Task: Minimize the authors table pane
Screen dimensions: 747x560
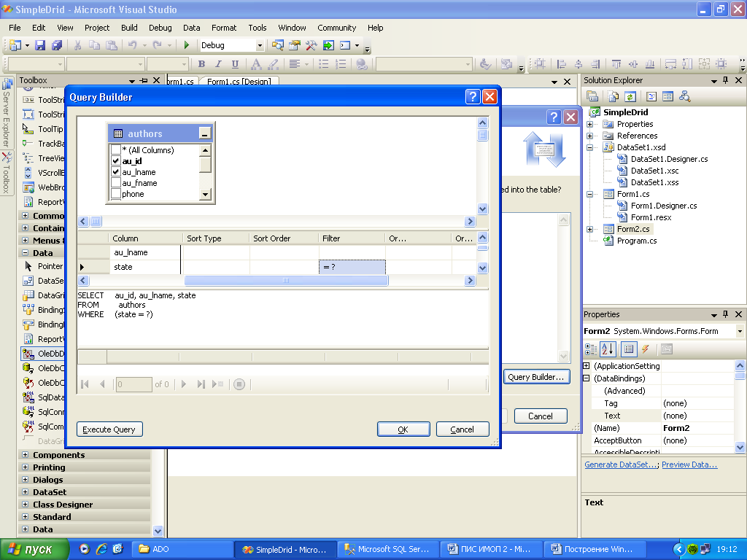Action: [x=205, y=134]
